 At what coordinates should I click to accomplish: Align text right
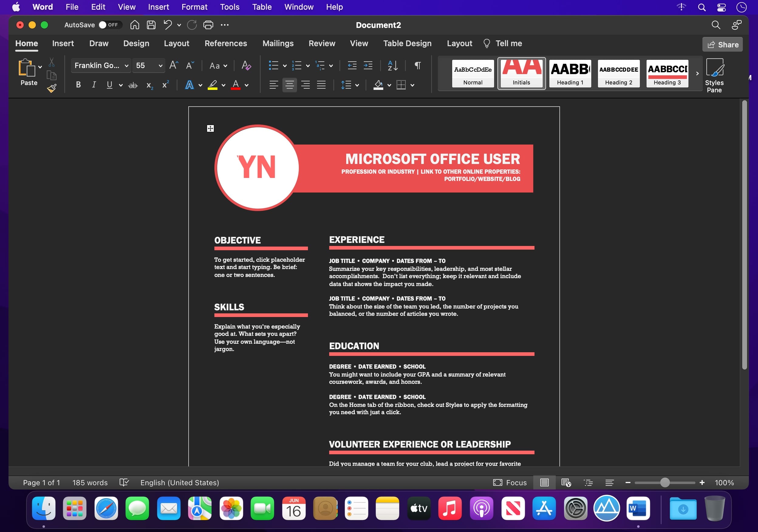tap(306, 85)
